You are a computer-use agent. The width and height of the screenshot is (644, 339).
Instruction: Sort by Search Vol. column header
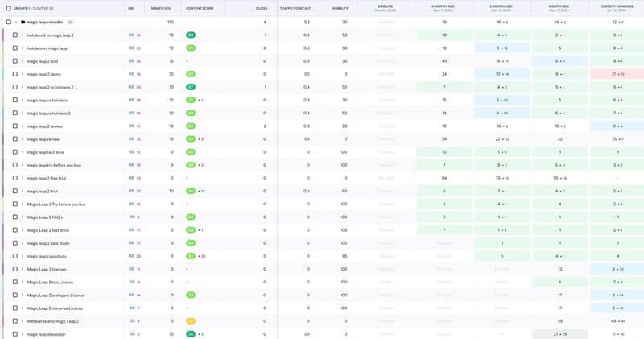tap(161, 8)
